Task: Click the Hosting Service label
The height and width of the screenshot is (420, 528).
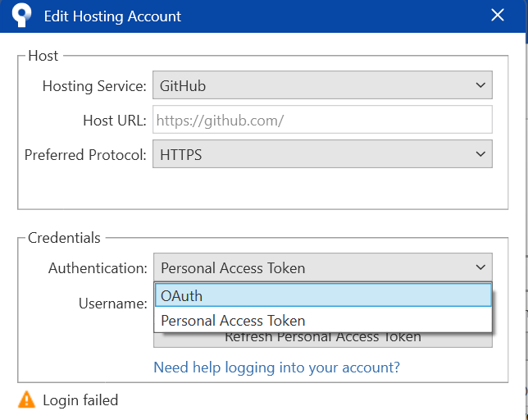Action: 94,85
